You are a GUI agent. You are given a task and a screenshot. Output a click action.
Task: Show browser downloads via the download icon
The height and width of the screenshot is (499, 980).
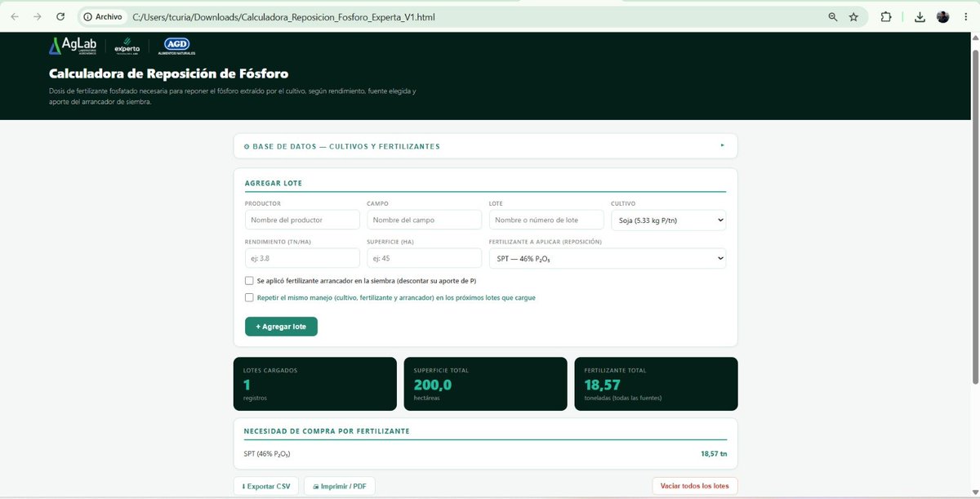pyautogui.click(x=920, y=16)
